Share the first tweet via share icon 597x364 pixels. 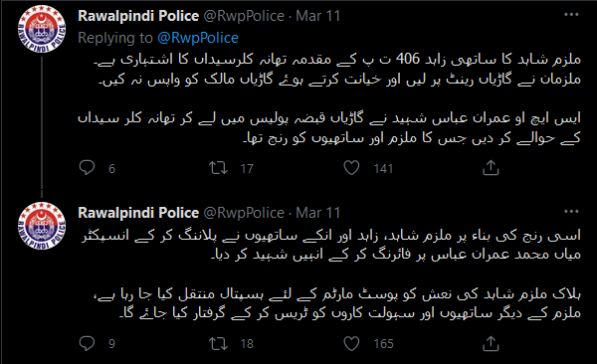pyautogui.click(x=491, y=167)
